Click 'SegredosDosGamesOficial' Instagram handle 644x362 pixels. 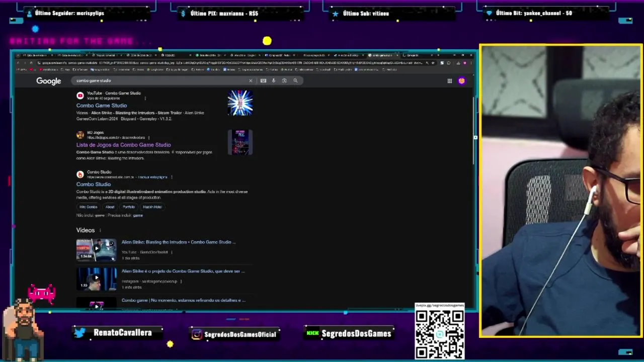click(240, 334)
